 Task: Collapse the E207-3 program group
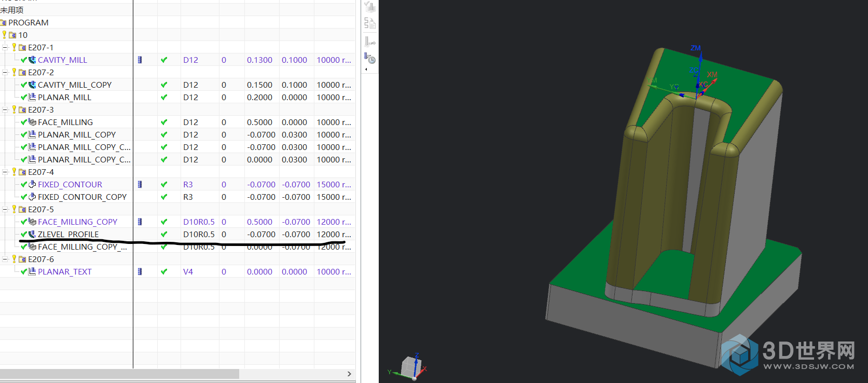tap(5, 110)
